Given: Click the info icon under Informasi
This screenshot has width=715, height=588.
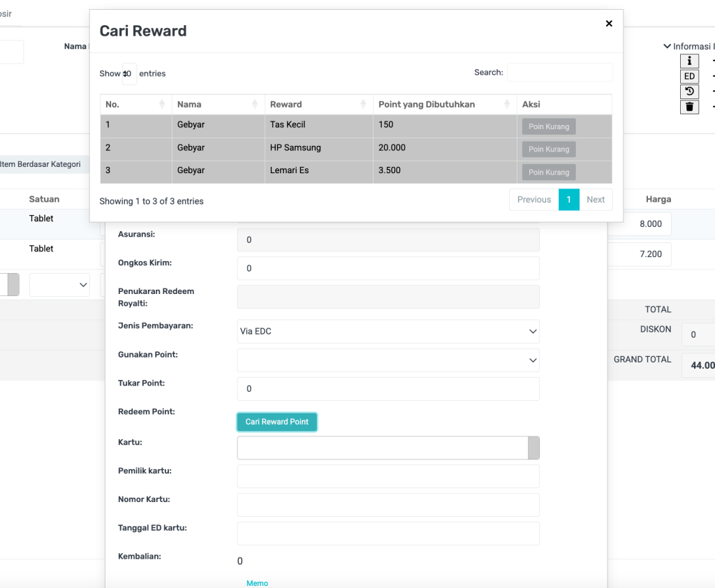Looking at the screenshot, I should (x=689, y=61).
